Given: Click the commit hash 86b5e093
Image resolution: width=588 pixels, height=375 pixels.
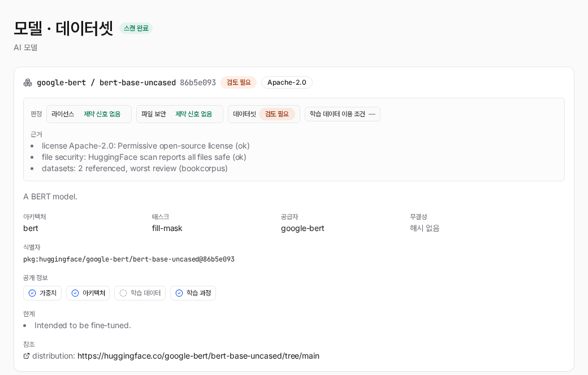Looking at the screenshot, I should coord(198,82).
